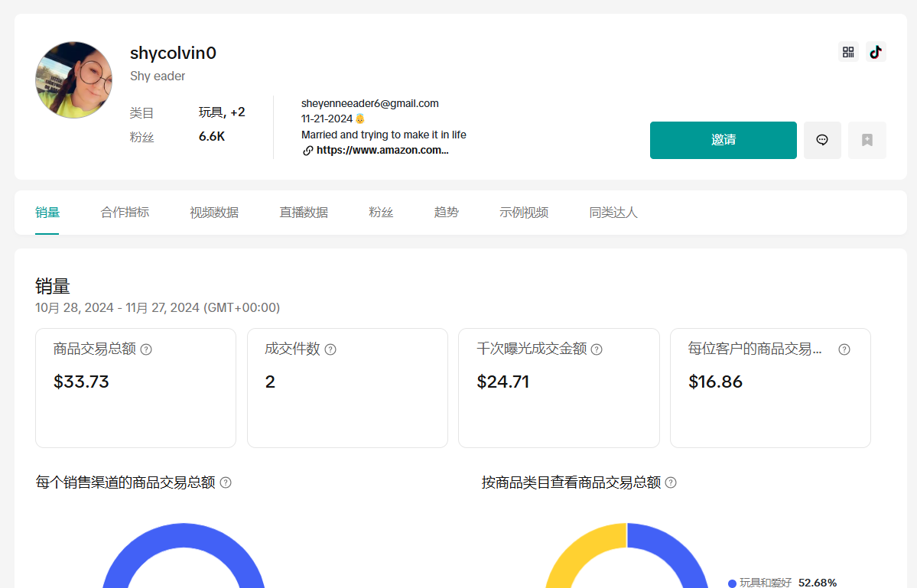The image size is (917, 588).
Task: Open the https://www.amazon.com... link
Action: (x=382, y=150)
